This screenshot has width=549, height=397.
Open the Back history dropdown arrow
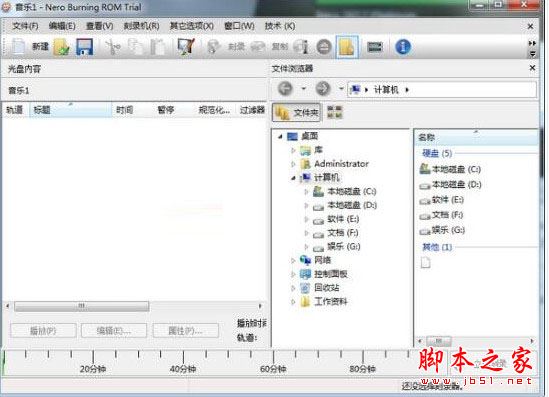304,89
